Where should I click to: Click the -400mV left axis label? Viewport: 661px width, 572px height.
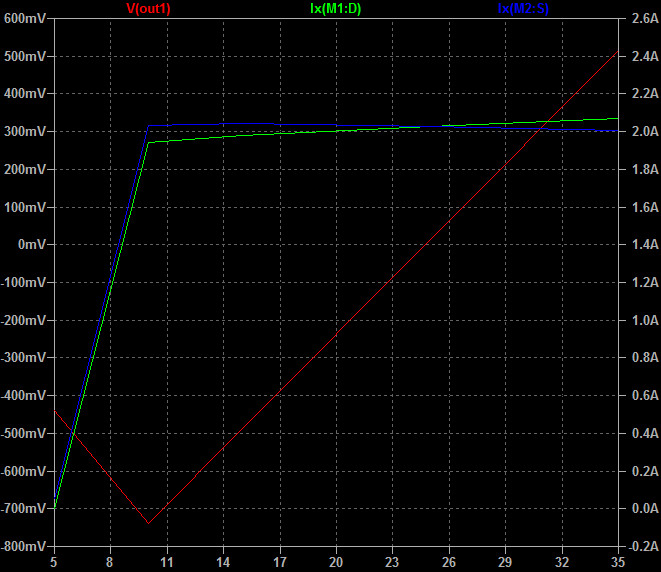click(x=23, y=395)
